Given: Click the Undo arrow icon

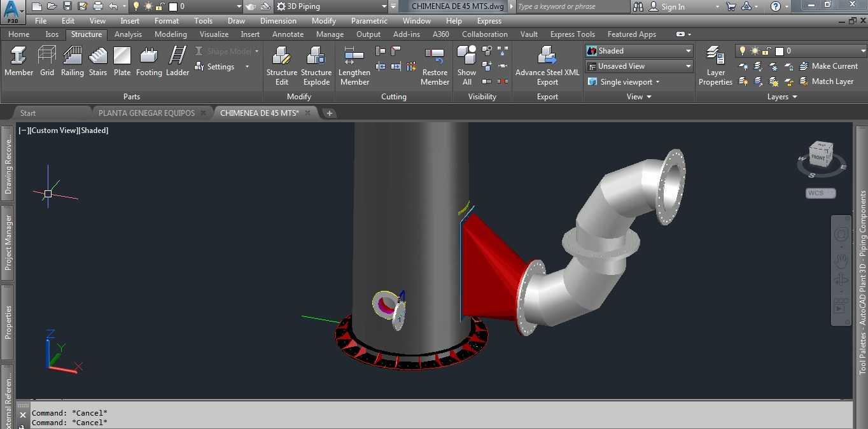Looking at the screenshot, I should click(x=113, y=6).
